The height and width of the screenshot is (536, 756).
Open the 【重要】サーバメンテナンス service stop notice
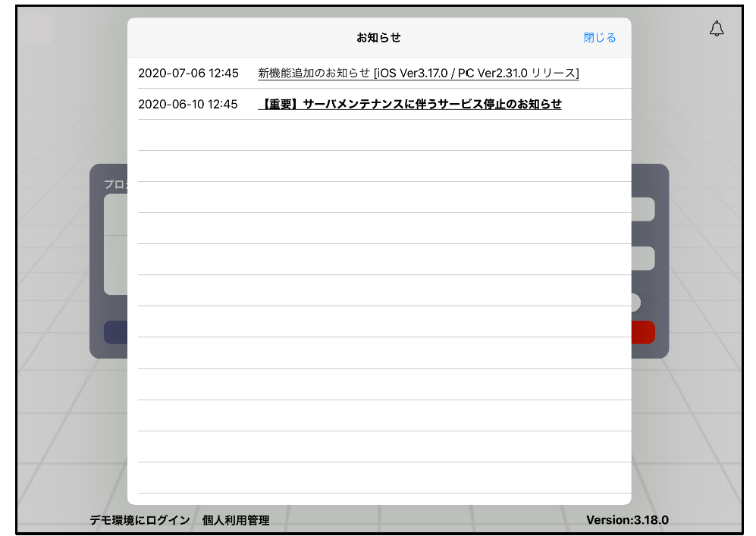(x=409, y=105)
